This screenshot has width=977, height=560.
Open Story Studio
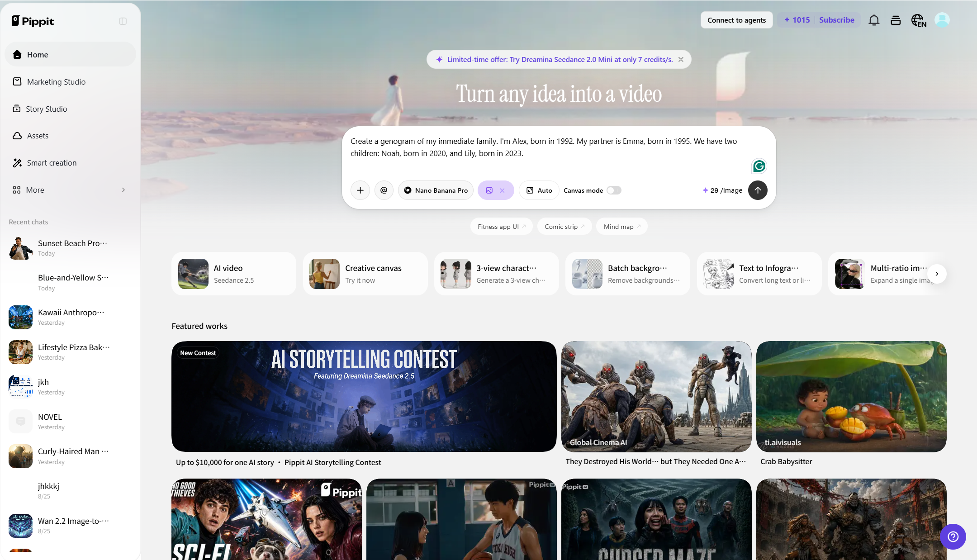(x=70, y=109)
